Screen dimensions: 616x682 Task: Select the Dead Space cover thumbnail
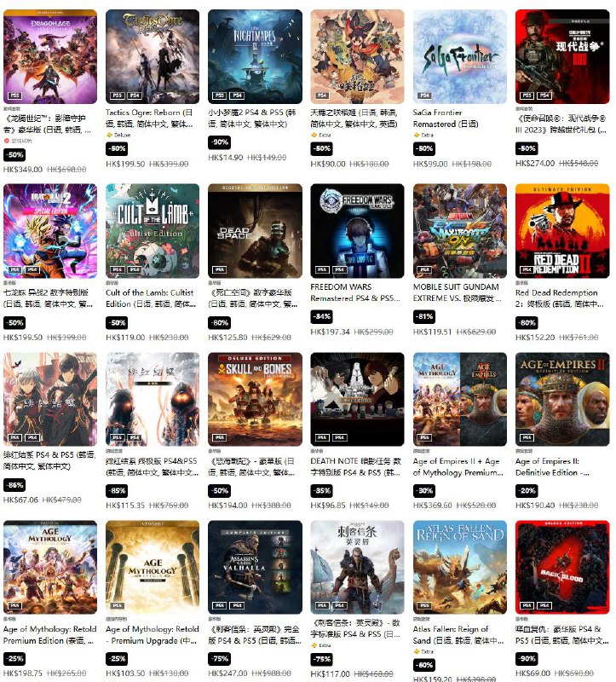click(255, 230)
